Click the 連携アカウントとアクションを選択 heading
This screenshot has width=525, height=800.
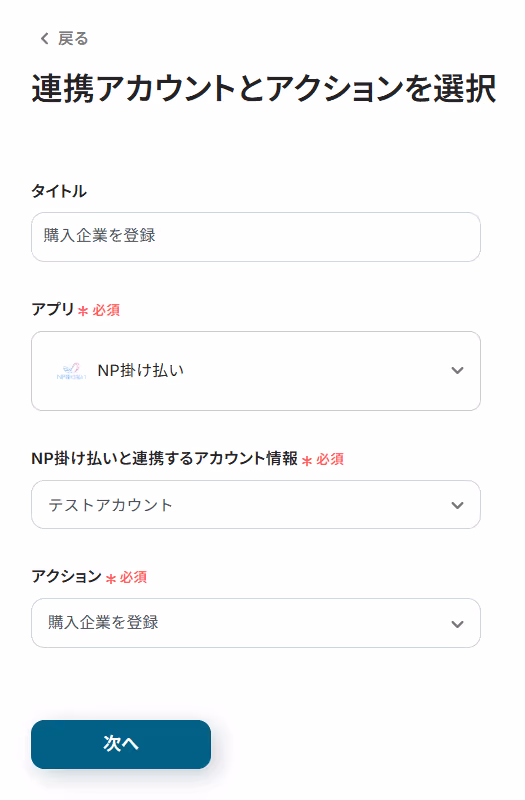(264, 89)
